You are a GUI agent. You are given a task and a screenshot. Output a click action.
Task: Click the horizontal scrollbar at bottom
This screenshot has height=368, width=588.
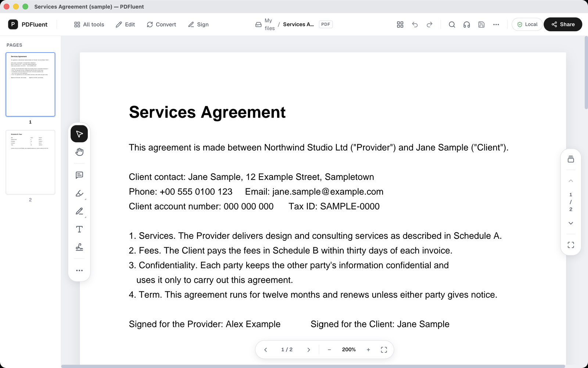[313, 366]
